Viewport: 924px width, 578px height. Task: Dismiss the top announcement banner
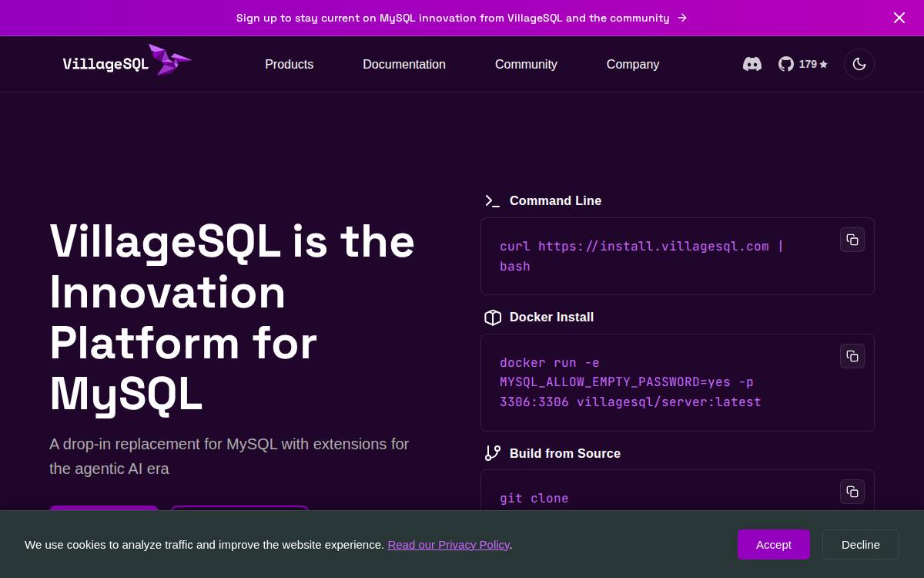click(x=899, y=18)
